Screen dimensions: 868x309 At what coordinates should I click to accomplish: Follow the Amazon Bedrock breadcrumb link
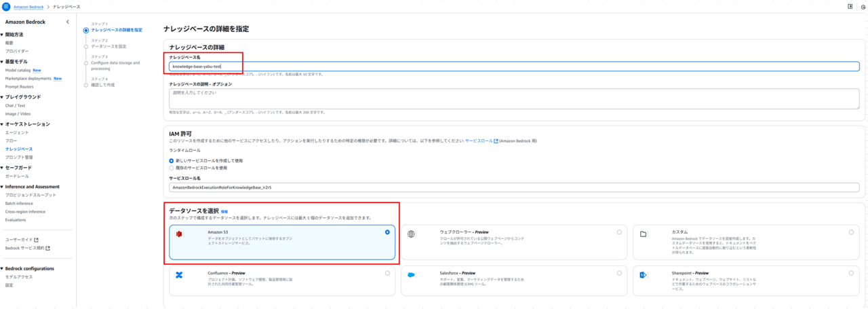(28, 6)
